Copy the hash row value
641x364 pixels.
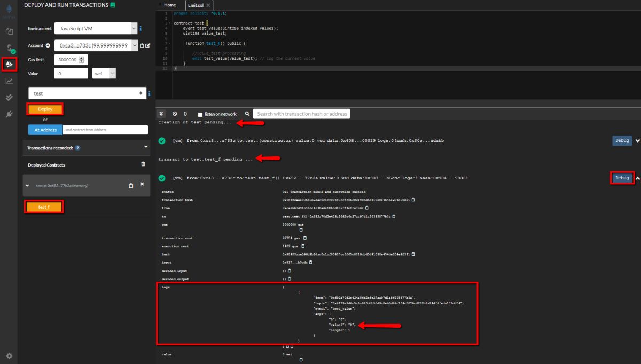(413, 254)
